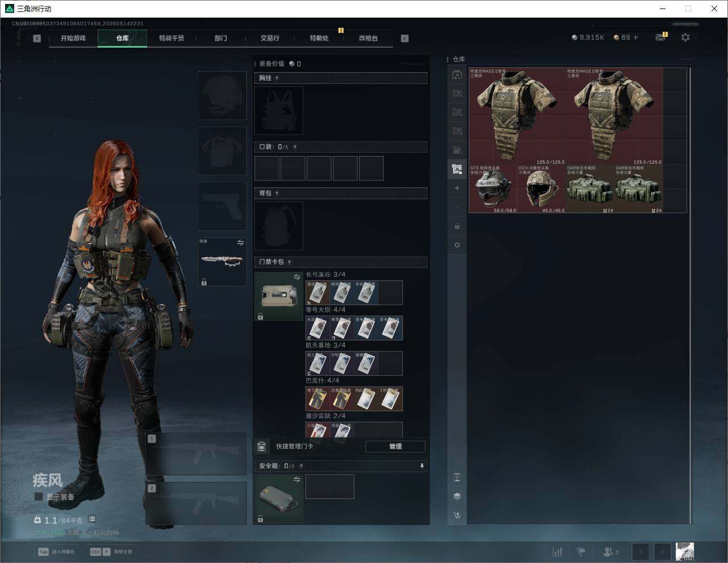Open the flag icon in bottom bar
The image size is (728, 563).
[581, 552]
